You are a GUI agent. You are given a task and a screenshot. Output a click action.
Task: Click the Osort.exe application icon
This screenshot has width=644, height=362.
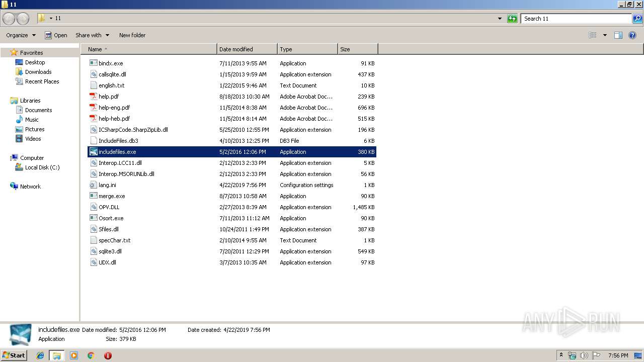[93, 218]
